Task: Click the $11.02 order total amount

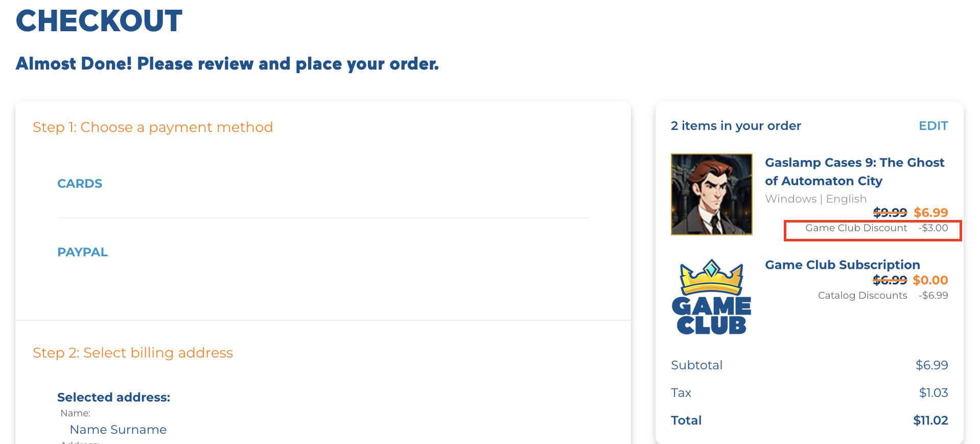Action: 930,420
